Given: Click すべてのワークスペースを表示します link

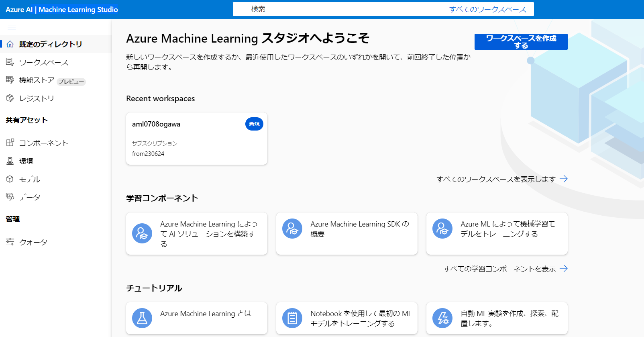Looking at the screenshot, I should pyautogui.click(x=496, y=179).
